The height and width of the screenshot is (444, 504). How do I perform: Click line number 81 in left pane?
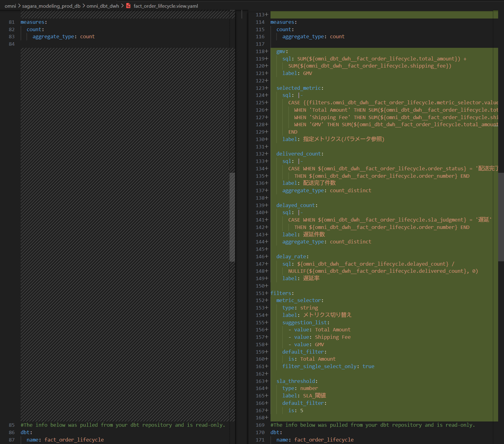point(12,22)
